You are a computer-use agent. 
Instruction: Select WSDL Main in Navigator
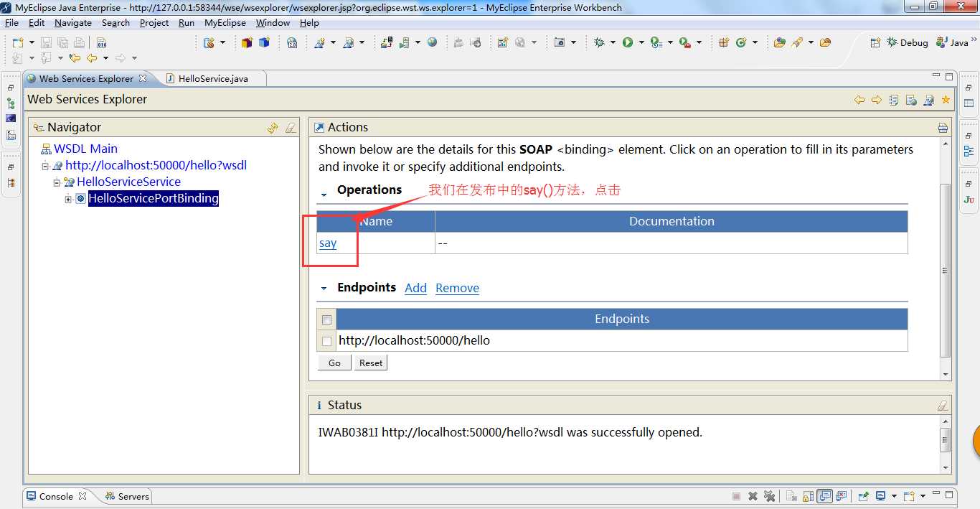[x=85, y=149]
